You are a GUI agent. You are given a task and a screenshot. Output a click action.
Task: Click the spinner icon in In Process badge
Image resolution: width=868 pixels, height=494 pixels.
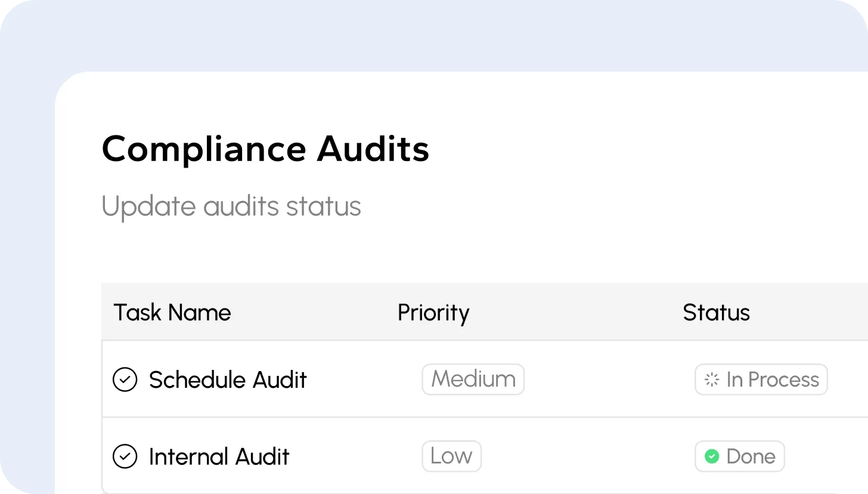coord(712,380)
